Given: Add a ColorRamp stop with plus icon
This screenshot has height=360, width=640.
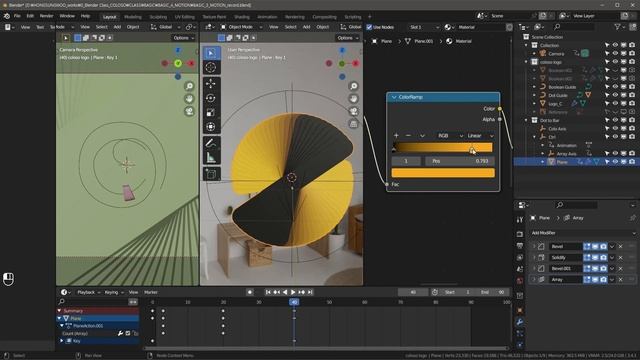Looking at the screenshot, I should 396,136.
